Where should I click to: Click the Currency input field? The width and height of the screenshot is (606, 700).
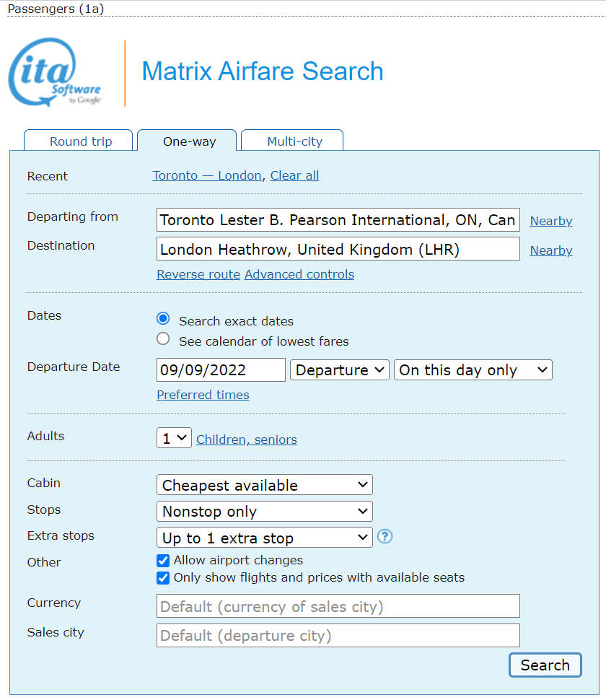click(338, 606)
